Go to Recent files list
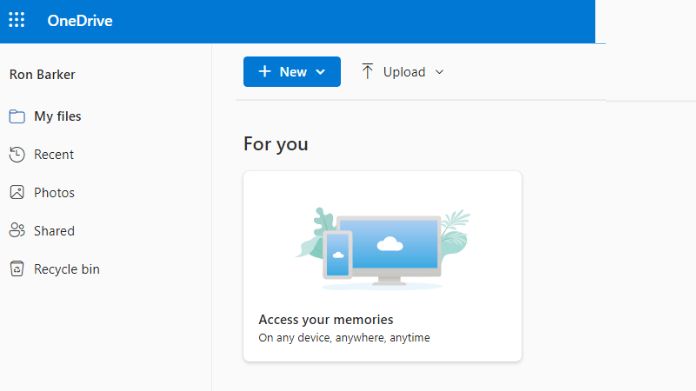 tap(54, 154)
